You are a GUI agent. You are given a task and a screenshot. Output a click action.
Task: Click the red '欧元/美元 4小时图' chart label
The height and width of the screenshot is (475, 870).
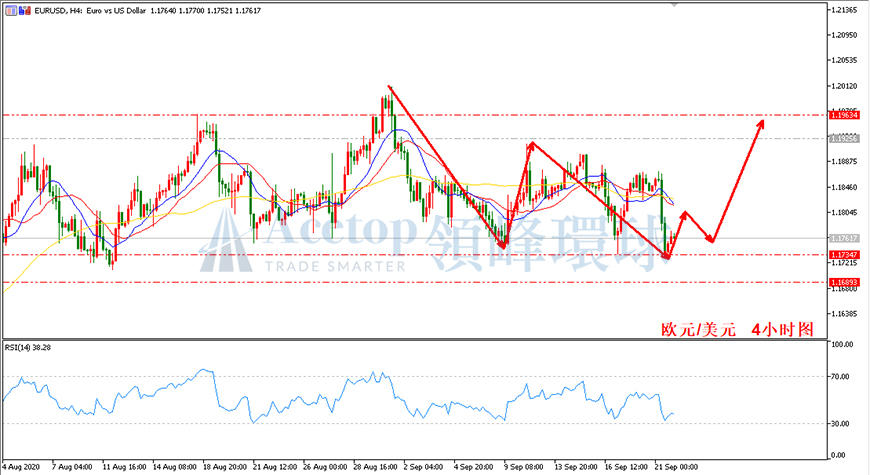click(737, 330)
